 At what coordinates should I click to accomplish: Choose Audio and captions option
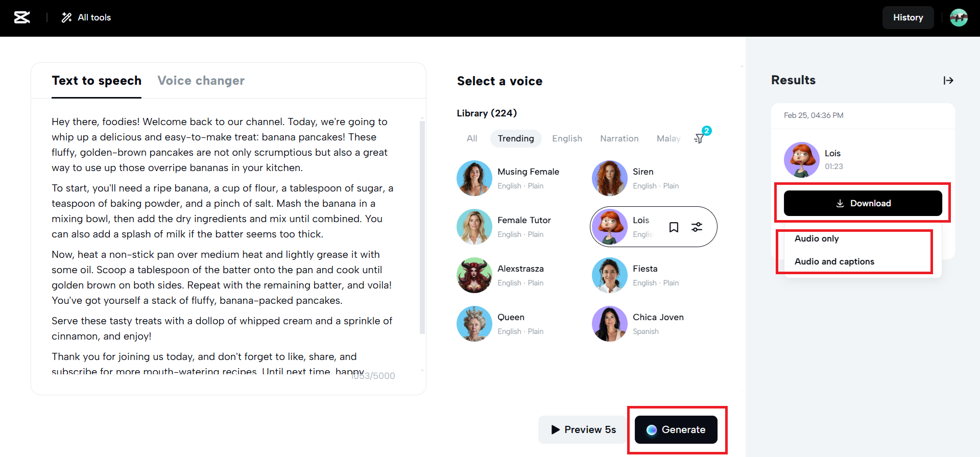click(x=834, y=261)
